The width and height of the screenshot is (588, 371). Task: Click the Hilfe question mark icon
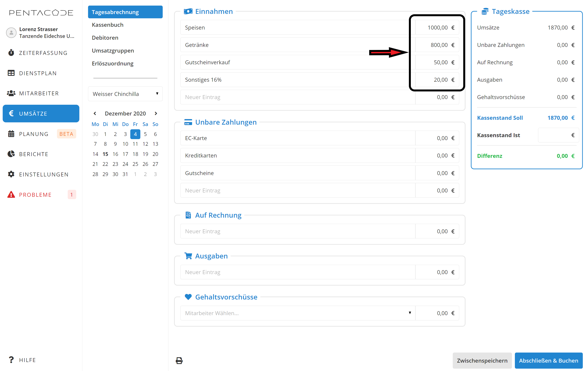click(x=11, y=359)
